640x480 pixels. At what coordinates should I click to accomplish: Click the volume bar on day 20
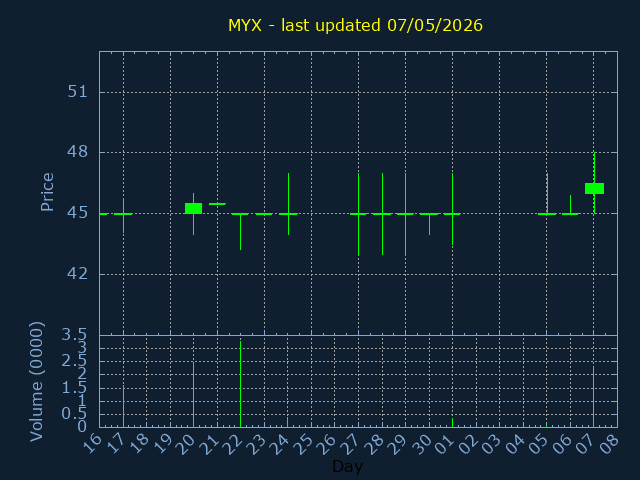click(193, 395)
